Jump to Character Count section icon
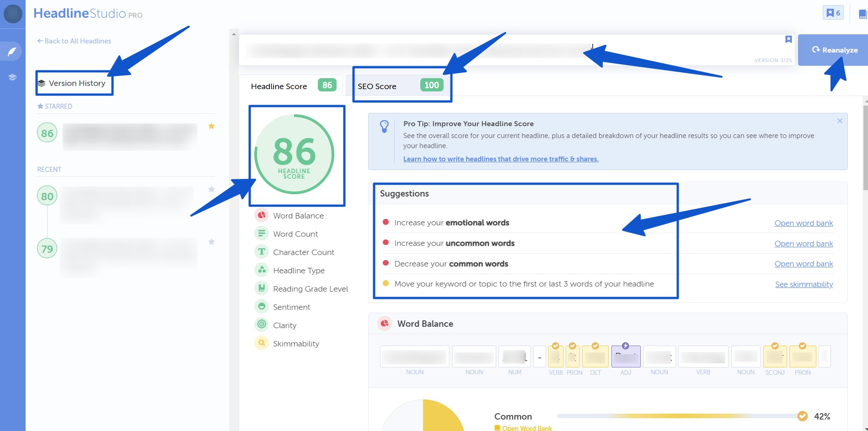Viewport: 868px width, 431px height. pyautogui.click(x=262, y=252)
